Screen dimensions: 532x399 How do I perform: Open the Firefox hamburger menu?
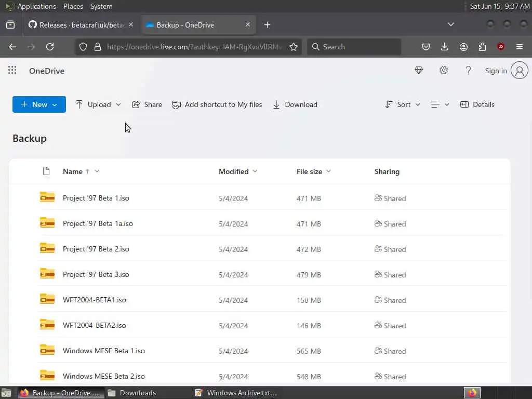pos(520,47)
